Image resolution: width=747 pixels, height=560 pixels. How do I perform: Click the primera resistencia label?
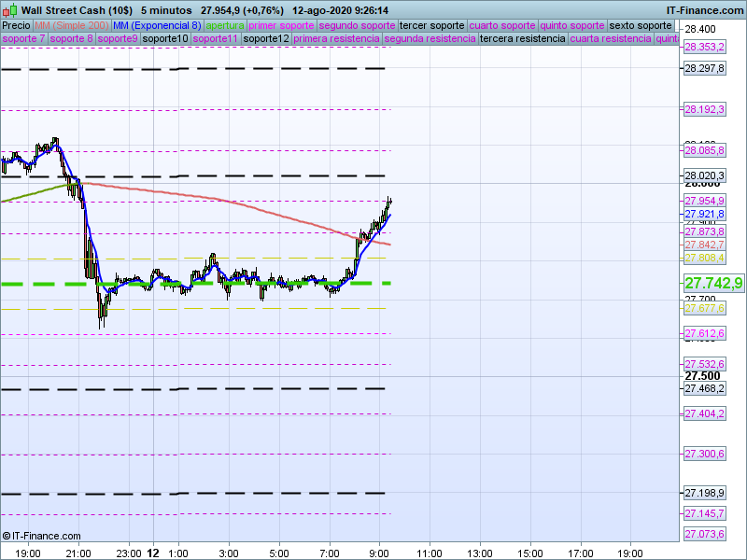[x=336, y=39]
